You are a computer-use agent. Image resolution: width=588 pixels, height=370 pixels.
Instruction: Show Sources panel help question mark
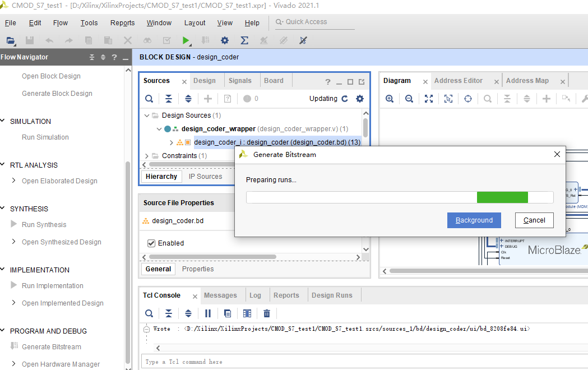tap(328, 82)
